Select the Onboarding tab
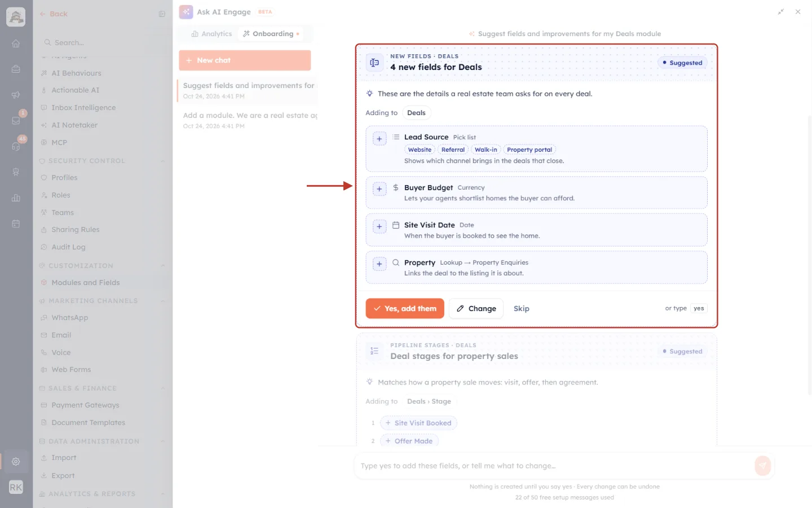This screenshot has height=508, width=812. (x=271, y=34)
